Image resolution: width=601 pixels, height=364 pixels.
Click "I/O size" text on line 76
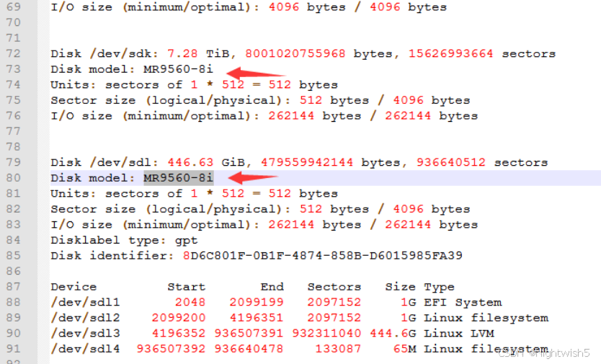(x=81, y=116)
